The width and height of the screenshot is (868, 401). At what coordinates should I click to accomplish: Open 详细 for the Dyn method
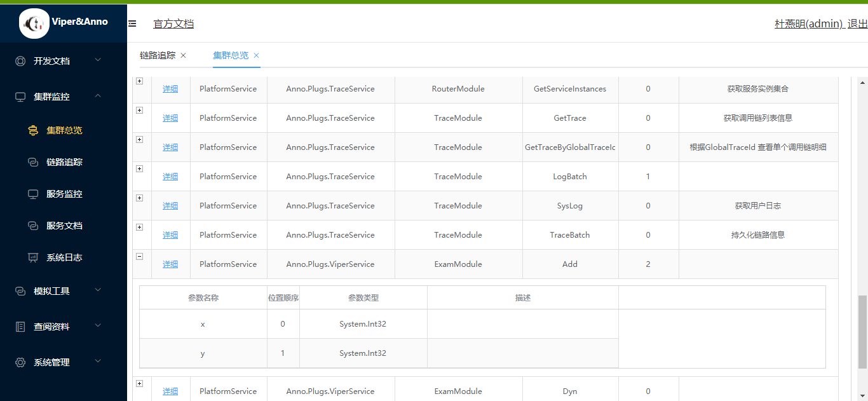170,391
